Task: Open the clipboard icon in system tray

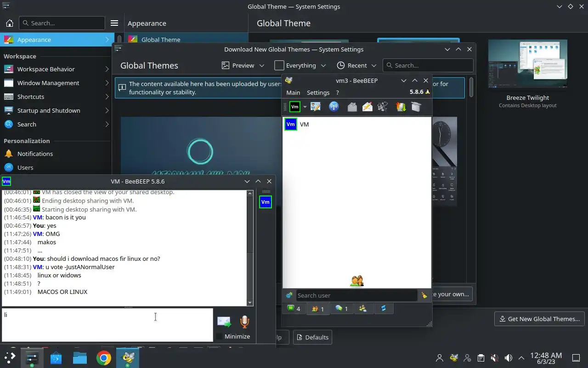Action: pos(481,358)
